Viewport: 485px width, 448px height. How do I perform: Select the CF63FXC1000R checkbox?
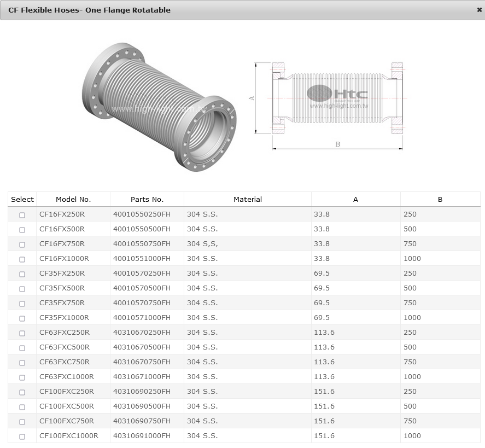pos(22,377)
